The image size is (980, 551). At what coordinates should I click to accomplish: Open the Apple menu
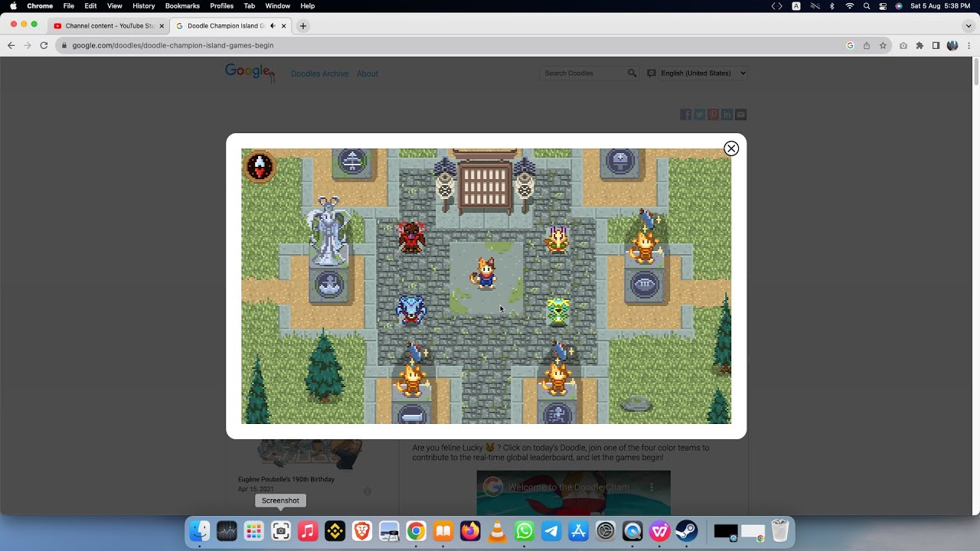coord(13,6)
